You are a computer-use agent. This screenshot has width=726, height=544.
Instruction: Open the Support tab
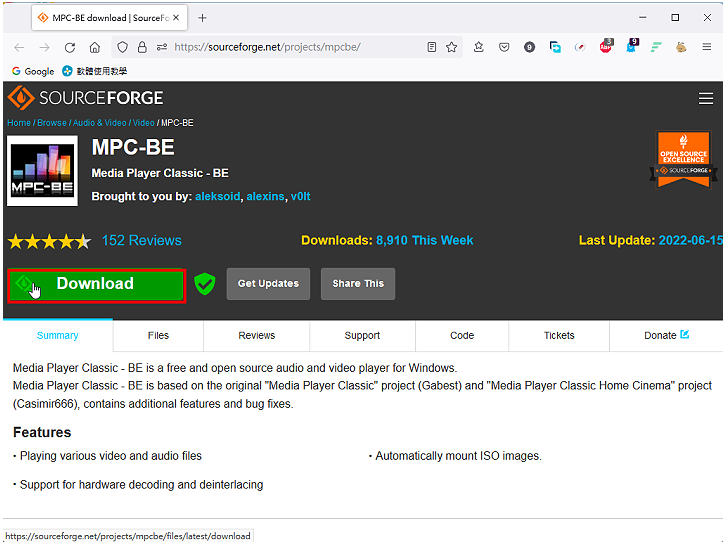pyautogui.click(x=362, y=335)
